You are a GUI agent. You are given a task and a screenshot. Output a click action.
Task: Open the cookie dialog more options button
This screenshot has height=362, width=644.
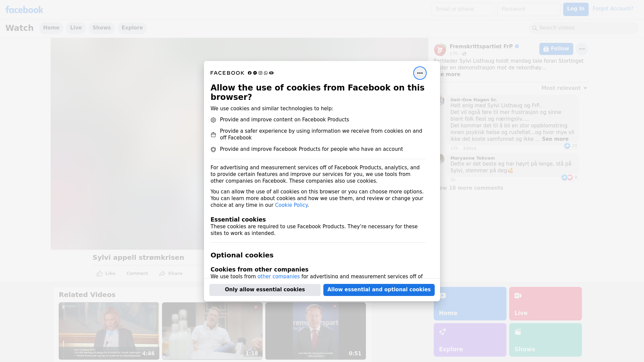(x=420, y=73)
